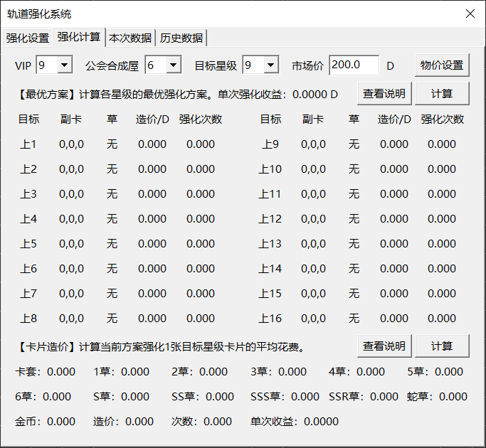Select the 强化计算 tab
Screen dimensions: 486x448
tap(79, 38)
